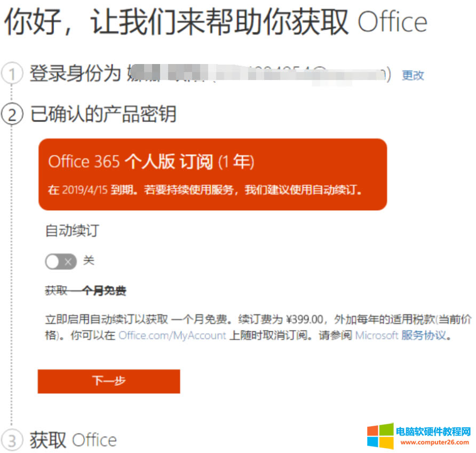Click the 登录身份为 step heading
Viewport: 476px width, 453px height.
point(75,74)
